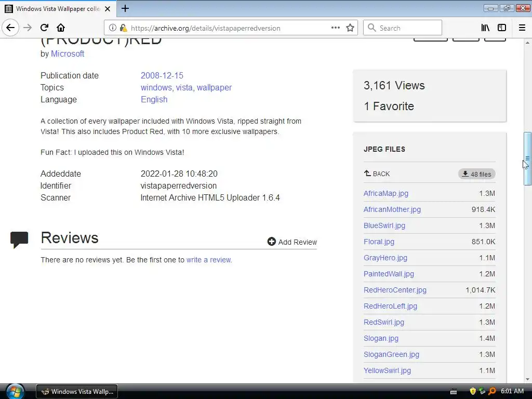Click the network tray icon beside the shield
Screen dimensions: 532x399
point(482,391)
